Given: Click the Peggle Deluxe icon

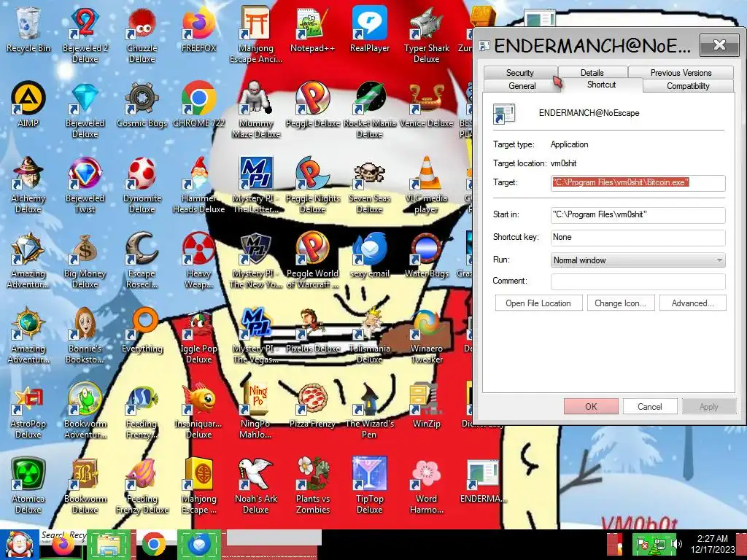Looking at the screenshot, I should (x=312, y=105).
